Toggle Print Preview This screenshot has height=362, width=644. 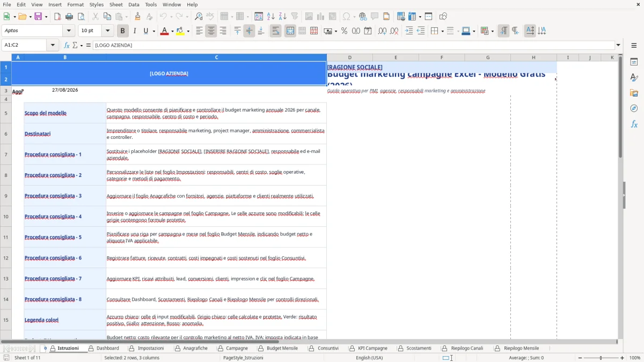pyautogui.click(x=81, y=17)
